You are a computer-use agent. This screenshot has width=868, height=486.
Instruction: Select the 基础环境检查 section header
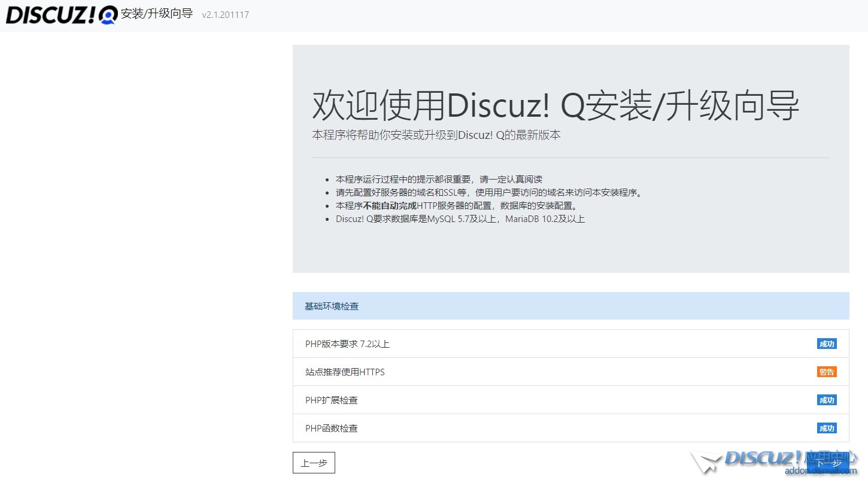(570, 306)
